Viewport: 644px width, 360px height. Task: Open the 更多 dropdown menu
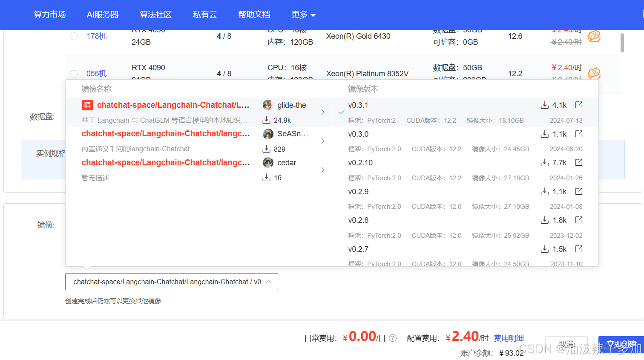click(303, 15)
